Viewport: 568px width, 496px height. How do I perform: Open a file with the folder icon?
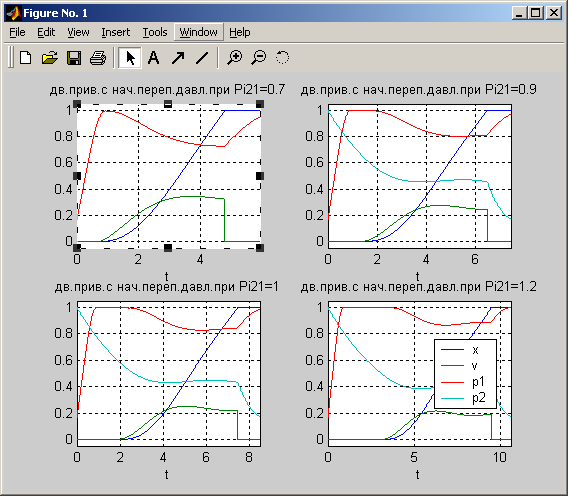point(50,58)
